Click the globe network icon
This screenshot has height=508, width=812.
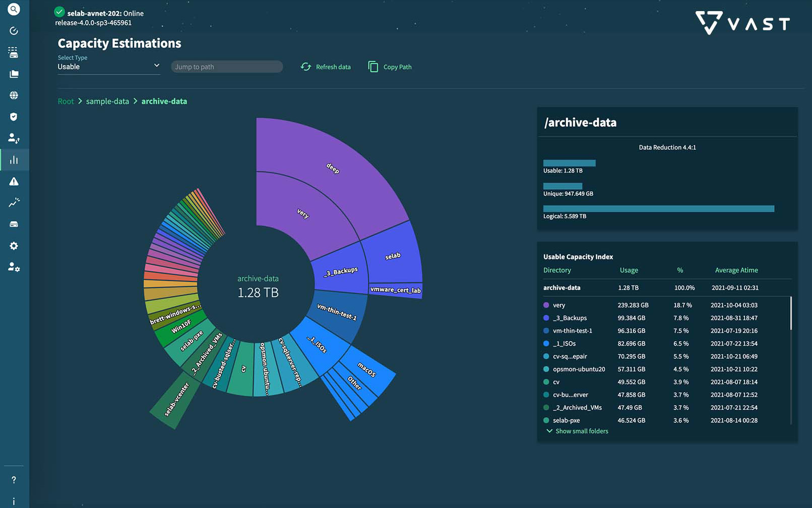pyautogui.click(x=14, y=95)
